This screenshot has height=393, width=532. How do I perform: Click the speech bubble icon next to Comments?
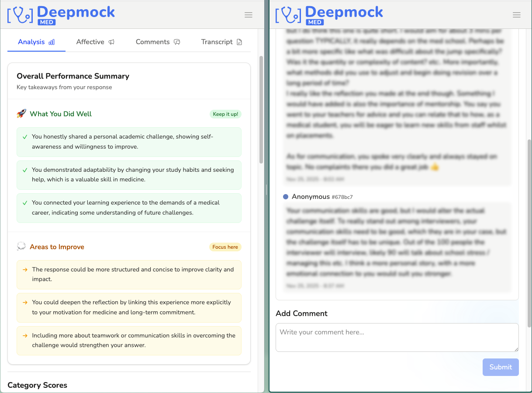(x=177, y=42)
